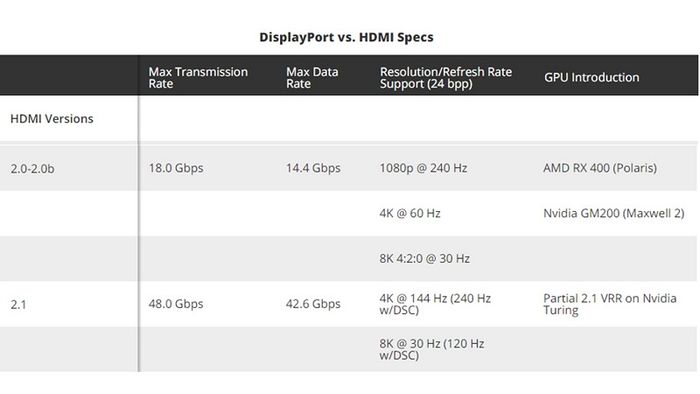Click the 2.1 version cell

tap(18, 305)
